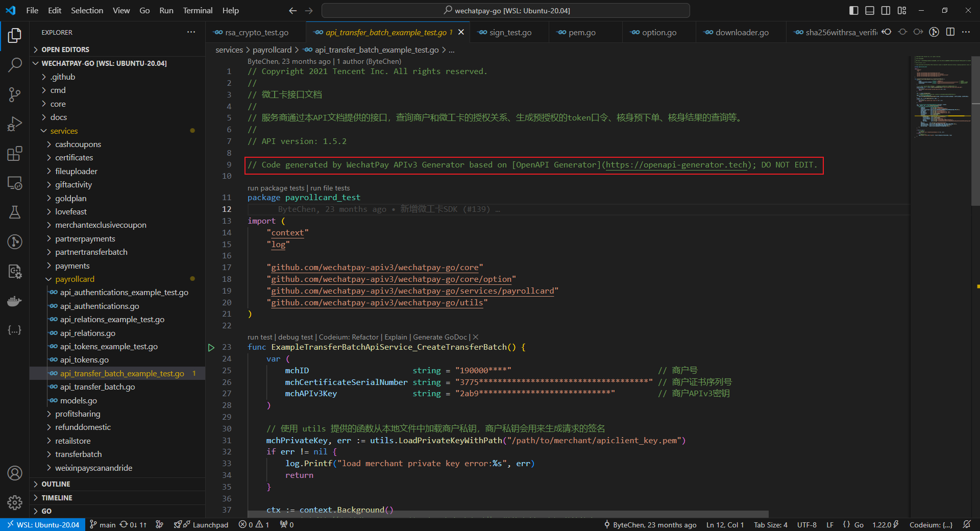
Task: Open the Manage gear icon
Action: point(15,502)
